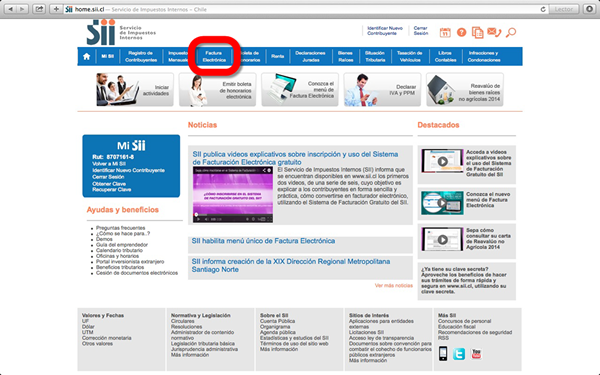Screen dimensions: 600x375
Task: Play nuevo menú Factura Electrónica video thumbnail
Action: (x=442, y=203)
